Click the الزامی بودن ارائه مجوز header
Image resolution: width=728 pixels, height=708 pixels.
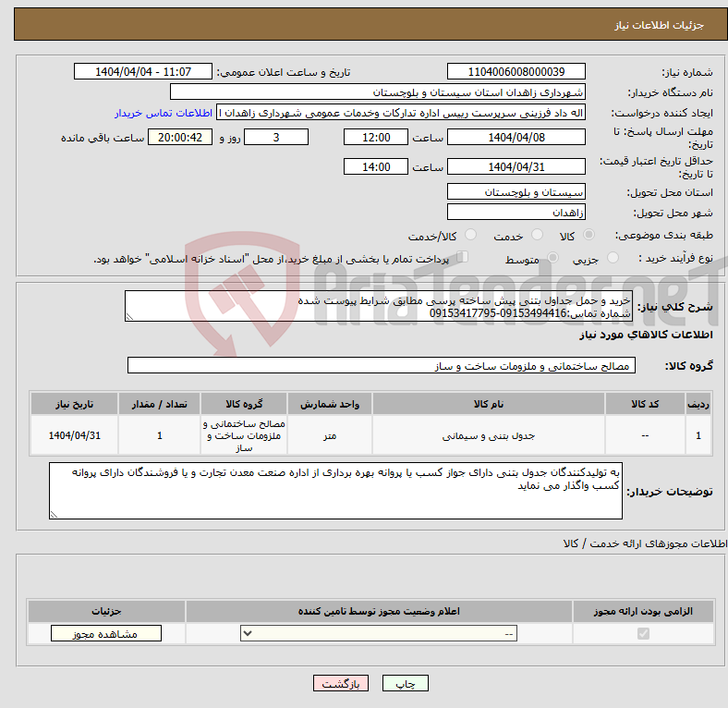coord(643,611)
